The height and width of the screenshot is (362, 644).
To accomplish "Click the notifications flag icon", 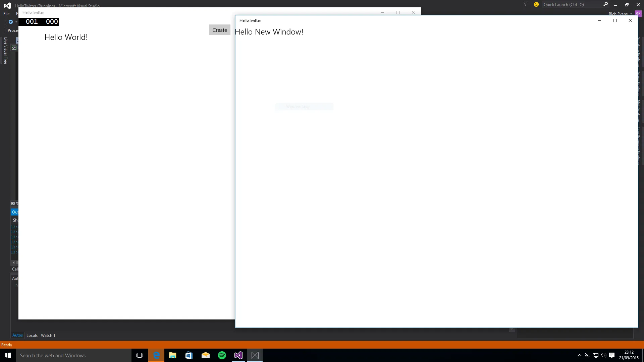I will tap(526, 4).
